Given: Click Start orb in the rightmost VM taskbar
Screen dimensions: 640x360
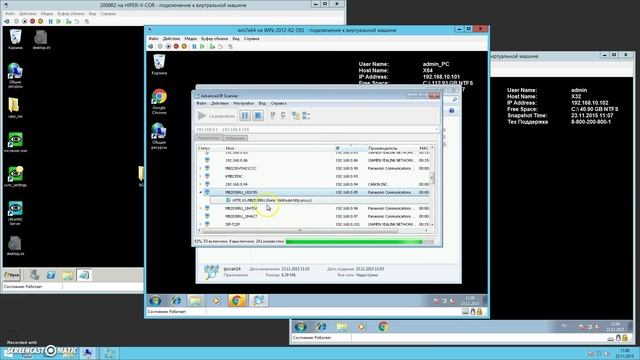Looking at the screenshot, I should pos(300,327).
